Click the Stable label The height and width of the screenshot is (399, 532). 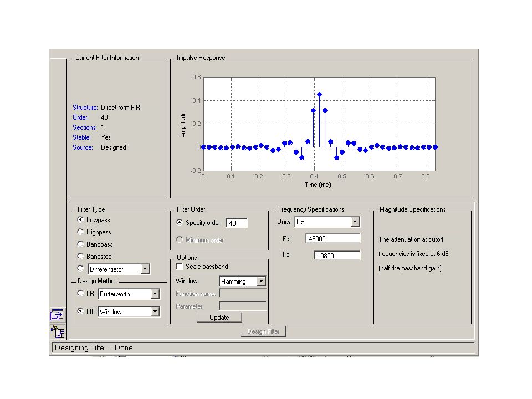82,137
